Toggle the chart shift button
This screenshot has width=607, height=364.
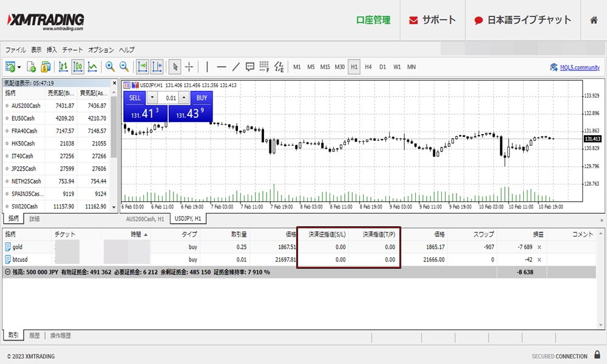click(157, 67)
